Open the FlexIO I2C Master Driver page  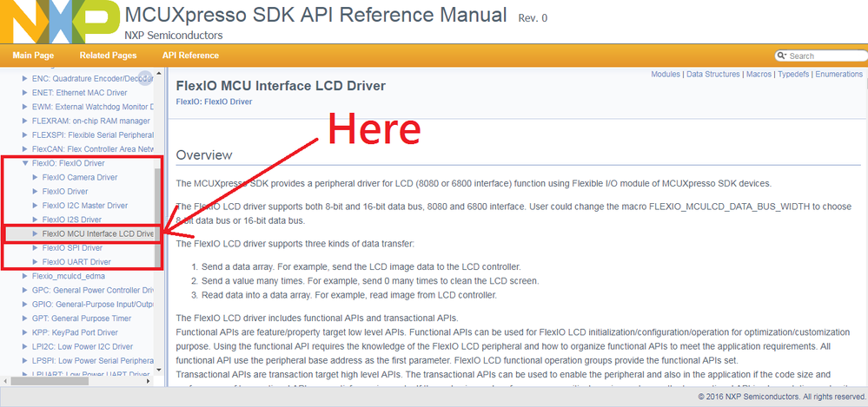pyautogui.click(x=84, y=206)
